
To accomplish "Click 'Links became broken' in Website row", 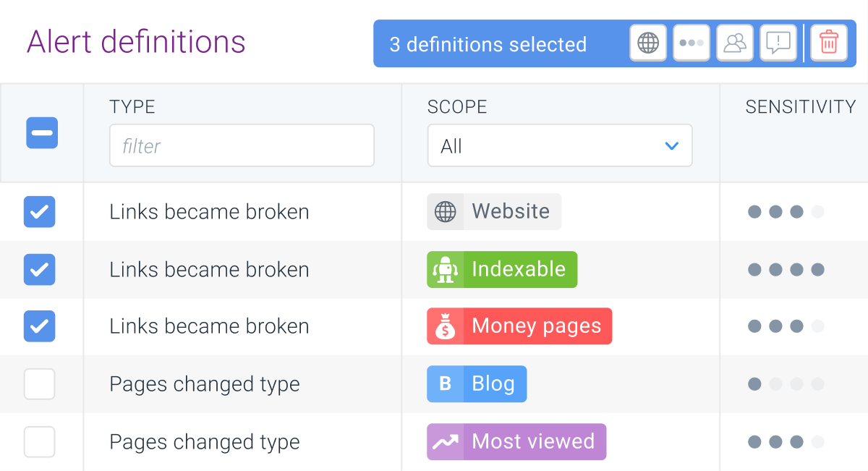I will point(209,212).
